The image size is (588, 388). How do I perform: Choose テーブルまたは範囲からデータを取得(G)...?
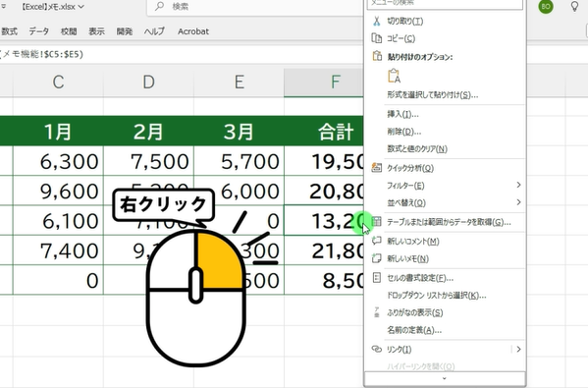click(x=449, y=222)
